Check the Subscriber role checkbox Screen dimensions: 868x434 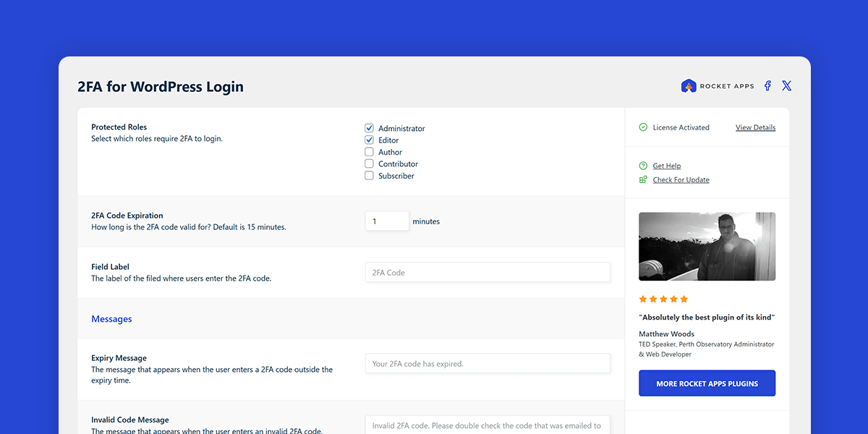369,176
